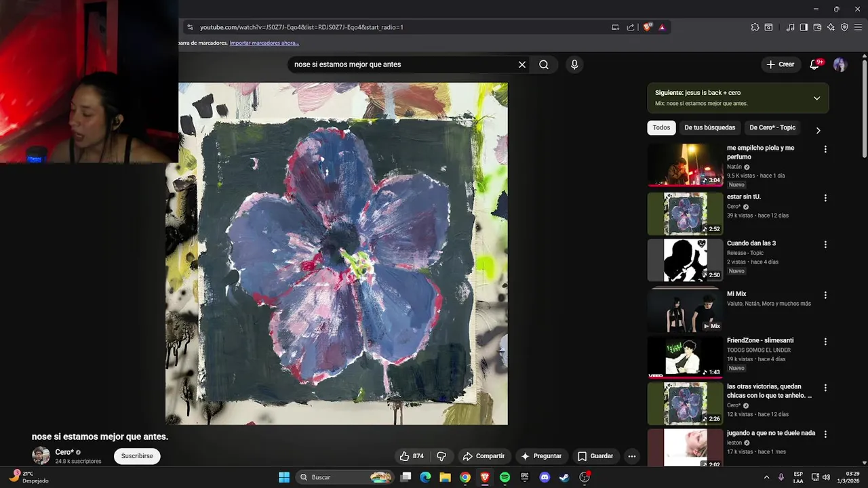The image size is (868, 488).
Task: Clear the YouTube search text with the X
Action: 522,64
